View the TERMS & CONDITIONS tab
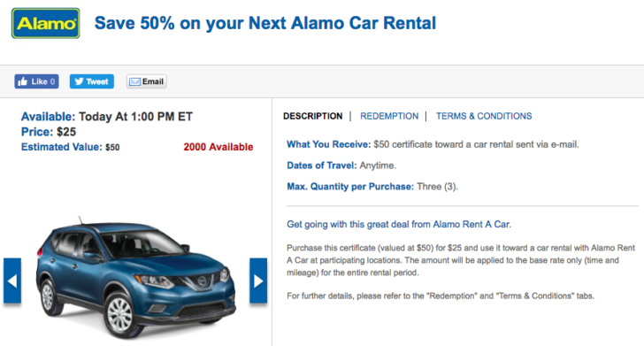 tap(484, 116)
